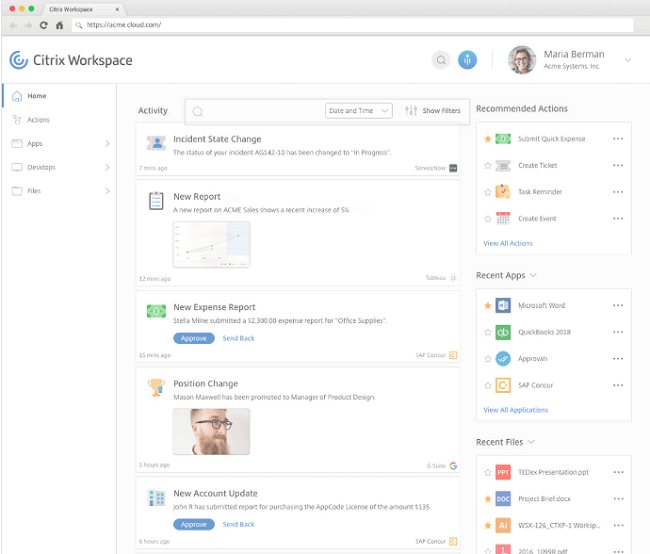This screenshot has width=650, height=554.
Task: Click the blue assistant microphone icon
Action: click(x=467, y=60)
